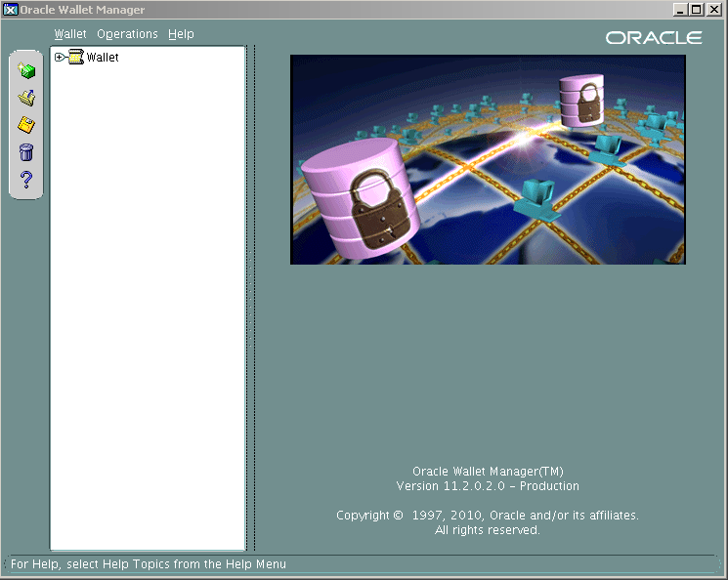Maximize the Oracle Wallet Manager window
The image size is (728, 580).
(697, 10)
